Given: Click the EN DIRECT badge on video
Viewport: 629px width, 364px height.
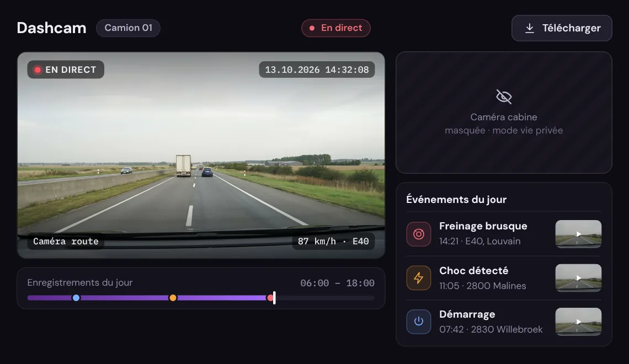Looking at the screenshot, I should 66,69.
